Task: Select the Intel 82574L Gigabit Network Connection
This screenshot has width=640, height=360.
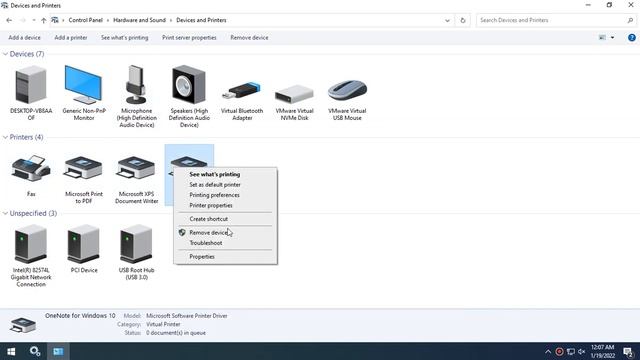Action: [31, 244]
